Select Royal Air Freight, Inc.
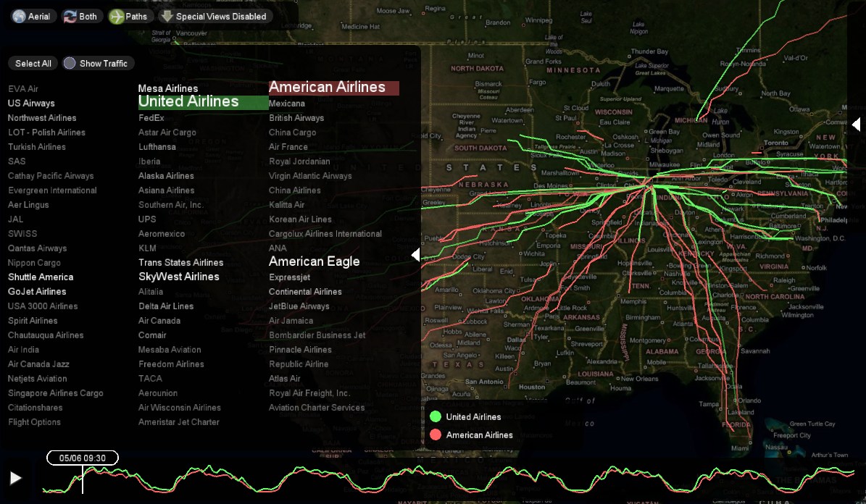Screen dimensions: 866x504 [x=309, y=393]
